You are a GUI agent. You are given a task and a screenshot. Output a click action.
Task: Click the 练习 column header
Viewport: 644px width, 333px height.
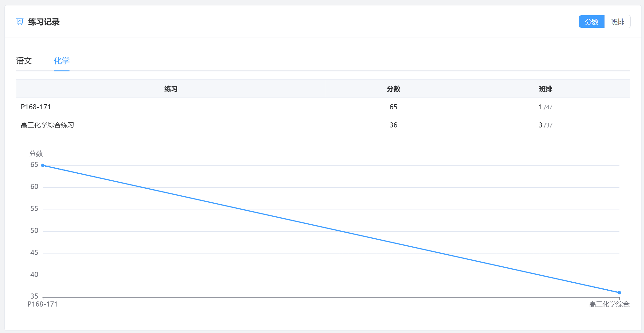pyautogui.click(x=171, y=89)
